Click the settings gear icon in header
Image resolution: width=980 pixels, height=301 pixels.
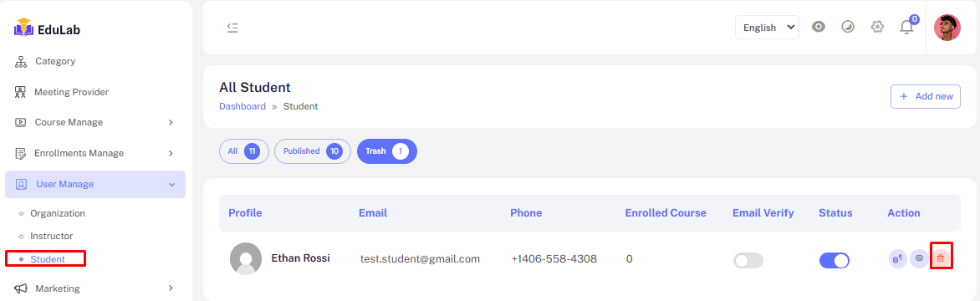point(877,27)
